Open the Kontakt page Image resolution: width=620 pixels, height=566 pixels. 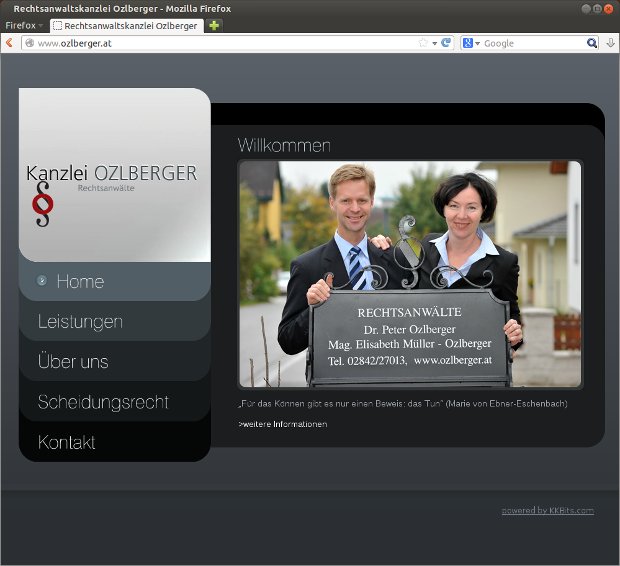tap(115, 442)
